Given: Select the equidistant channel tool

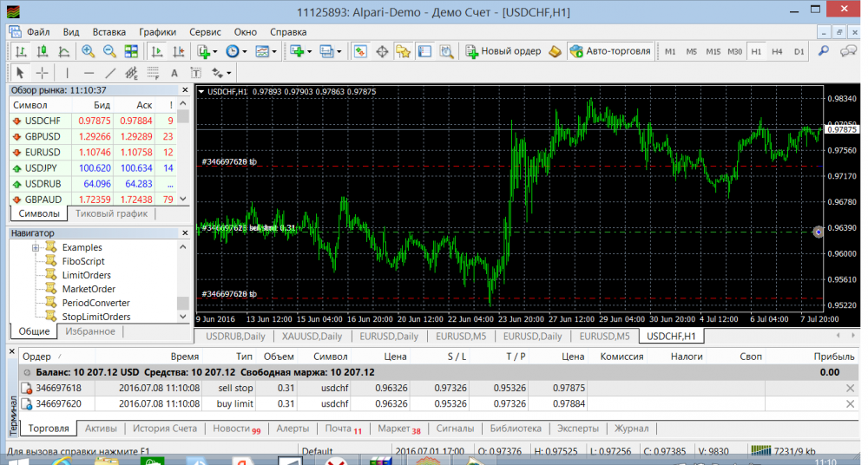Looking at the screenshot, I should click(131, 73).
